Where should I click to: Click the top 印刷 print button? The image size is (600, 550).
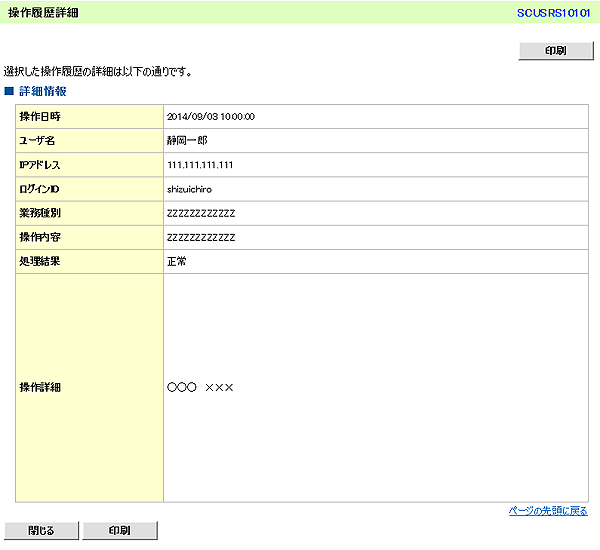556,51
